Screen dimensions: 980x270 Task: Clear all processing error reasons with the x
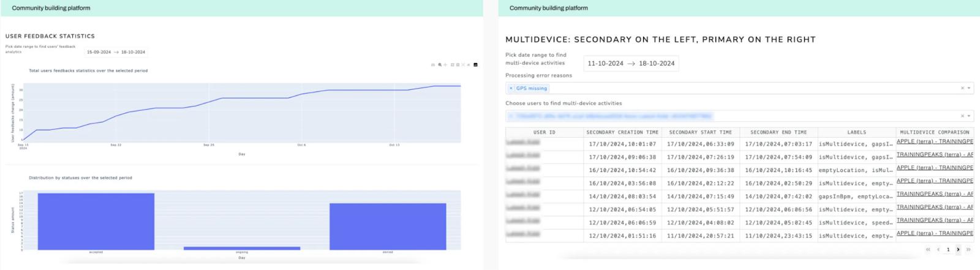coord(962,88)
